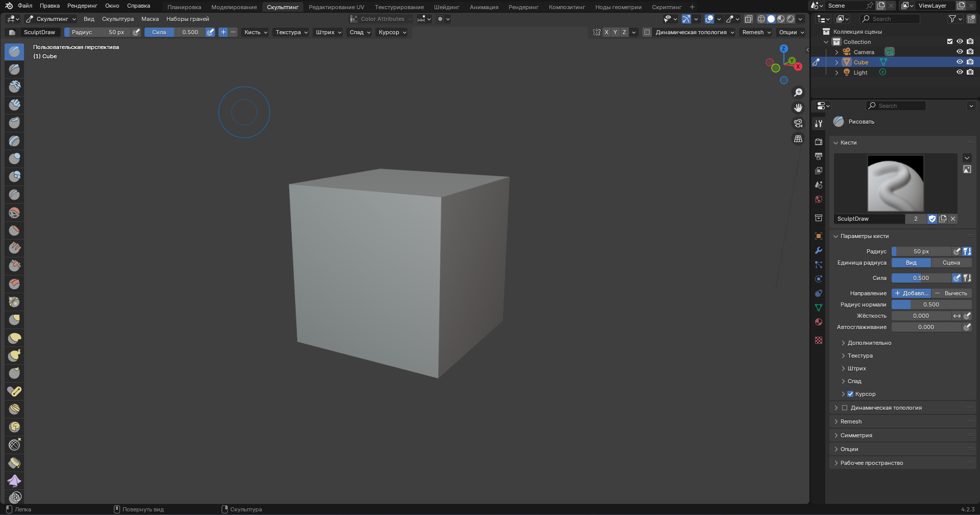Screen dimensions: 980x515
Task: Switch to Material Preview shading mode
Action: pyautogui.click(x=781, y=19)
